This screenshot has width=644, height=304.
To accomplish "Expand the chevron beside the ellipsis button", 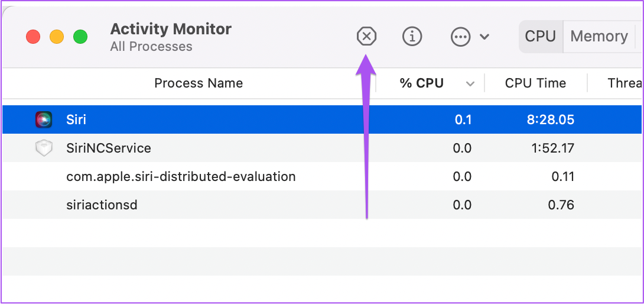I will (x=484, y=37).
